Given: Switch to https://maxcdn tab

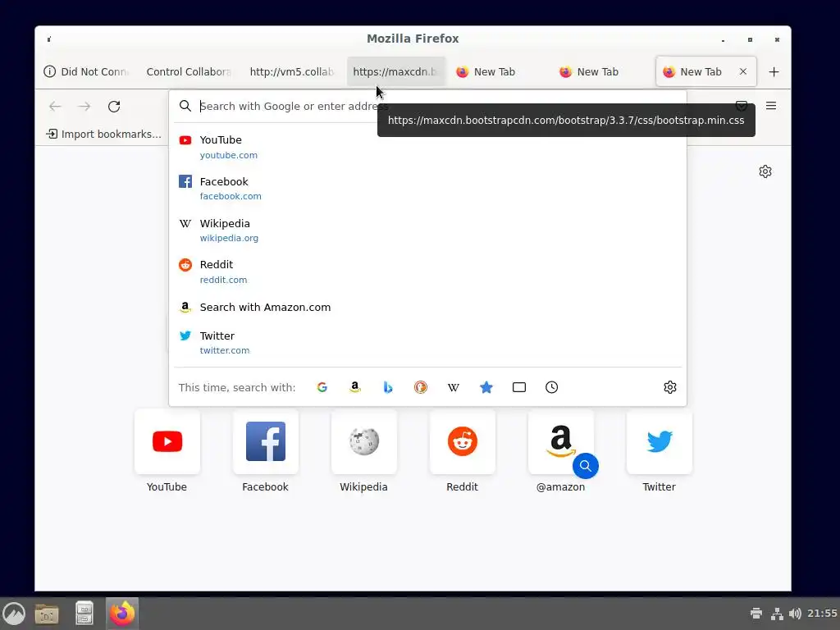Looking at the screenshot, I should click(395, 72).
